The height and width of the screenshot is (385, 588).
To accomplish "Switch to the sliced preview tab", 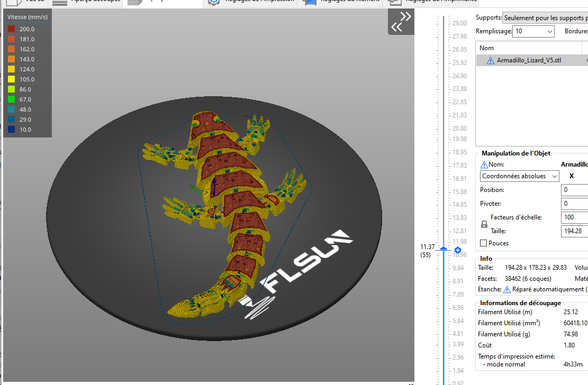I will click(x=87, y=2).
